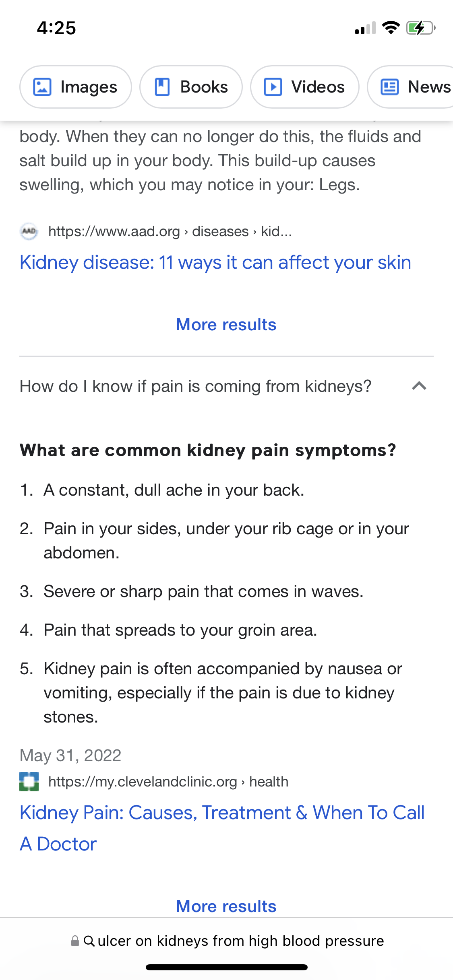Tap More results below Cleveland Clinic link

pyautogui.click(x=226, y=906)
